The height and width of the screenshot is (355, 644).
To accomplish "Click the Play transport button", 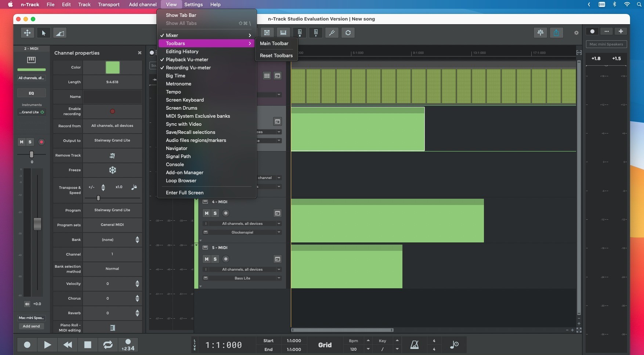I will click(x=47, y=345).
